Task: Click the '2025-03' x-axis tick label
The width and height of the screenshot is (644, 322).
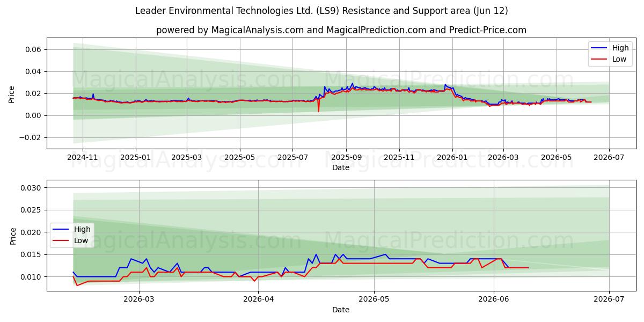Action: [x=187, y=158]
